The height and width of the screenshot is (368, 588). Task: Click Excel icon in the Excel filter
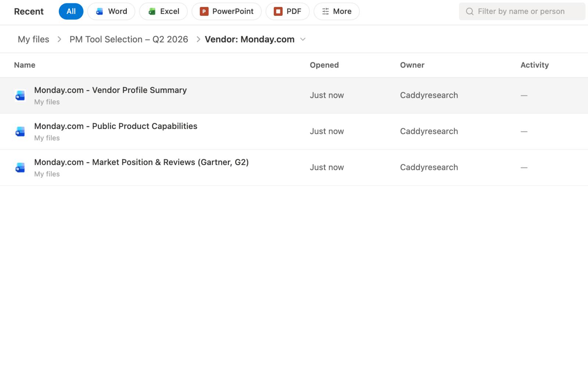(152, 12)
